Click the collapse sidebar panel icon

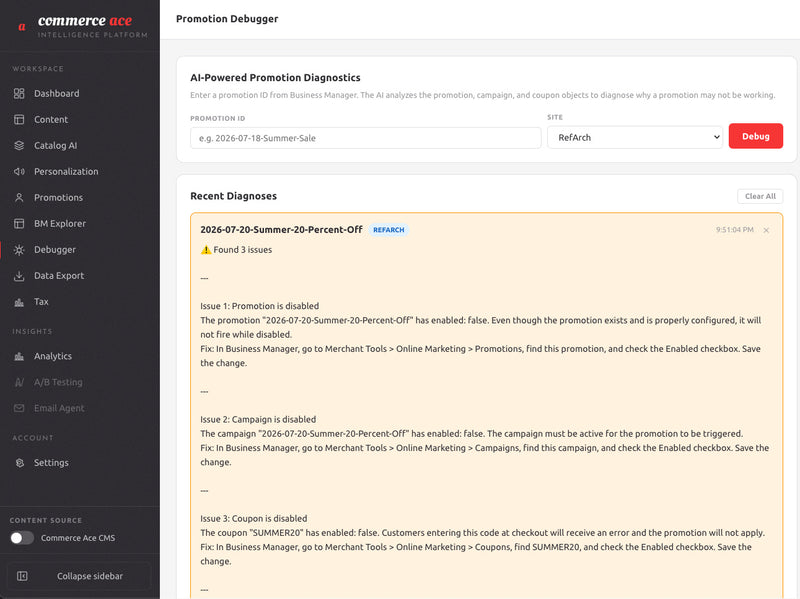point(22,576)
